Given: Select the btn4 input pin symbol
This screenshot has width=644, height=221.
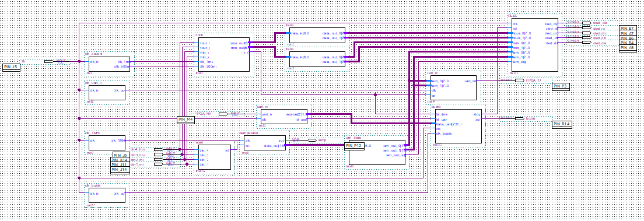Looking at the screenshot, I should pos(159,149).
